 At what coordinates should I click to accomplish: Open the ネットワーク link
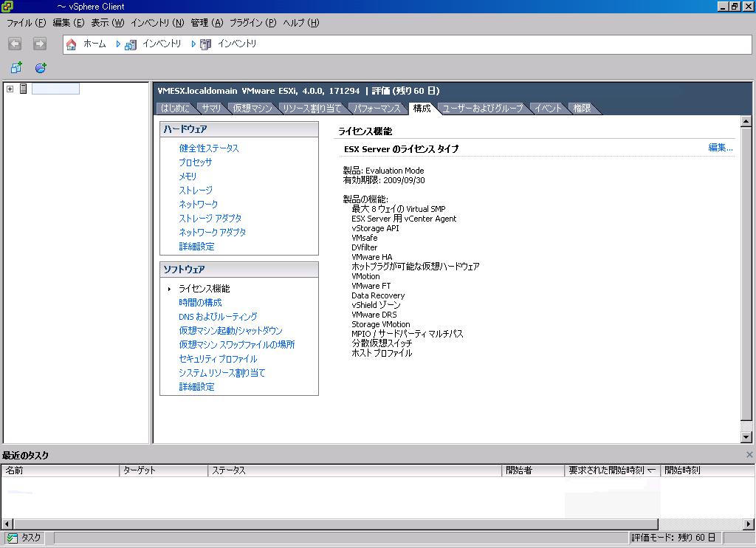tap(198, 205)
